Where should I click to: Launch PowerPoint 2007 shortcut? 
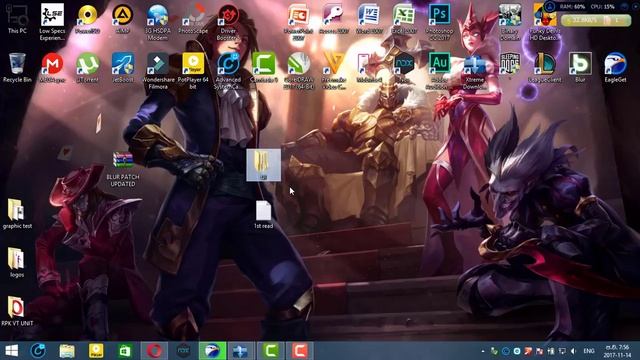pos(298,22)
